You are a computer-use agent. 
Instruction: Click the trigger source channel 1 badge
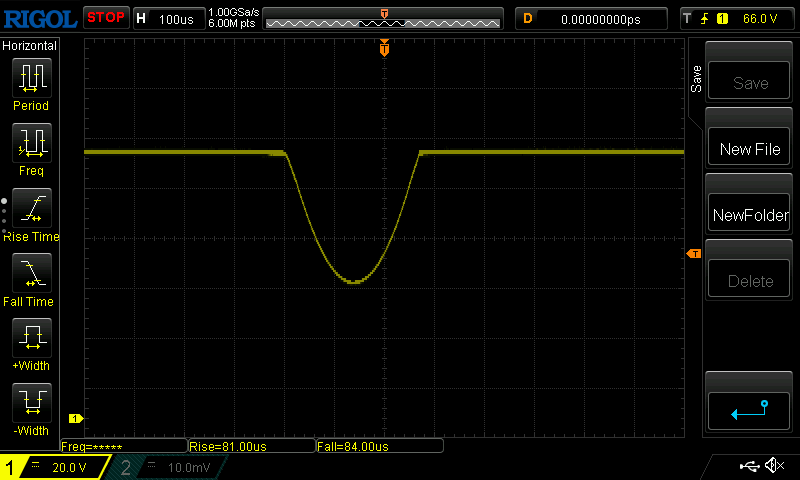pyautogui.click(x=722, y=19)
